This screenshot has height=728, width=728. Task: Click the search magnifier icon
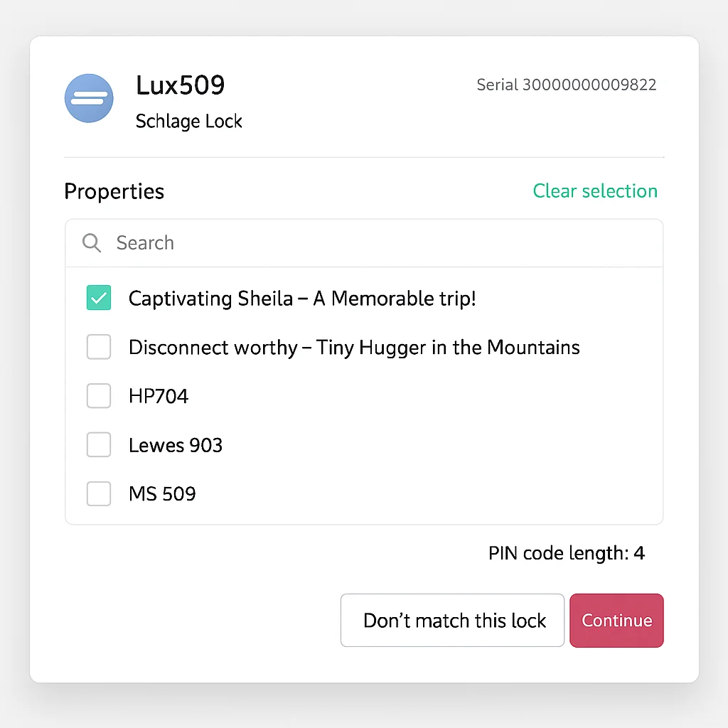(x=92, y=243)
